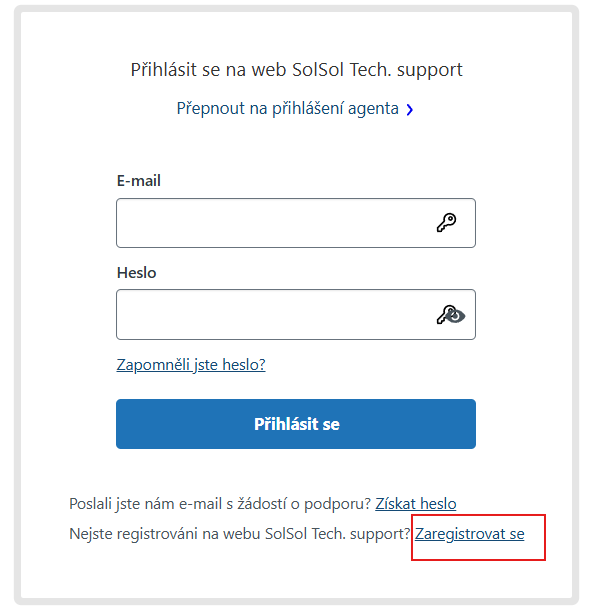Open the Zapomněli jste heslo? link
593x613 pixels.
191,365
